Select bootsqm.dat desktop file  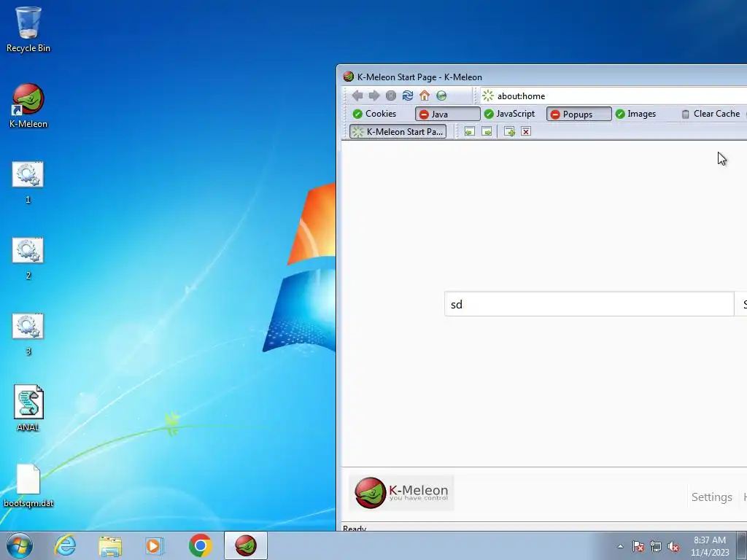point(28,486)
